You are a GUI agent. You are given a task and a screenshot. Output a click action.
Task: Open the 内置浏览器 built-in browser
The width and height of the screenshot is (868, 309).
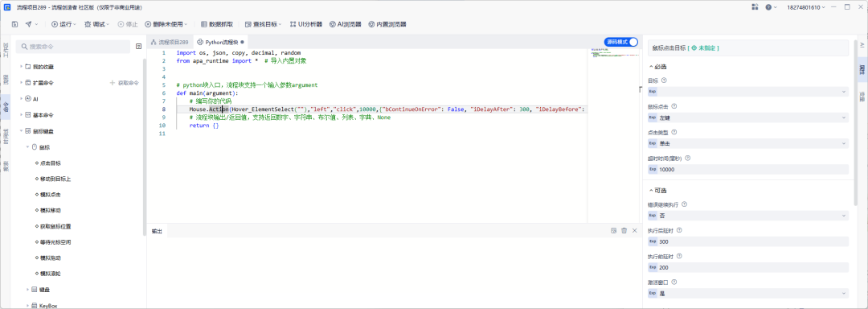pos(387,24)
